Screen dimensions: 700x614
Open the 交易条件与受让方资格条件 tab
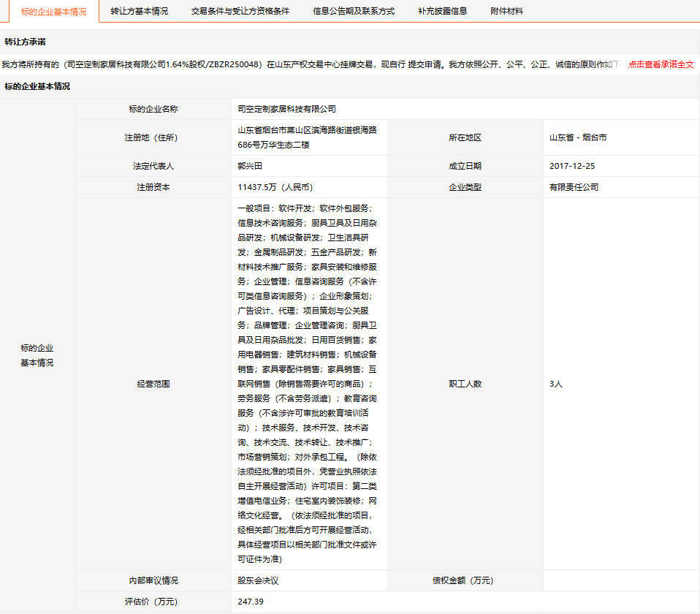point(240,12)
